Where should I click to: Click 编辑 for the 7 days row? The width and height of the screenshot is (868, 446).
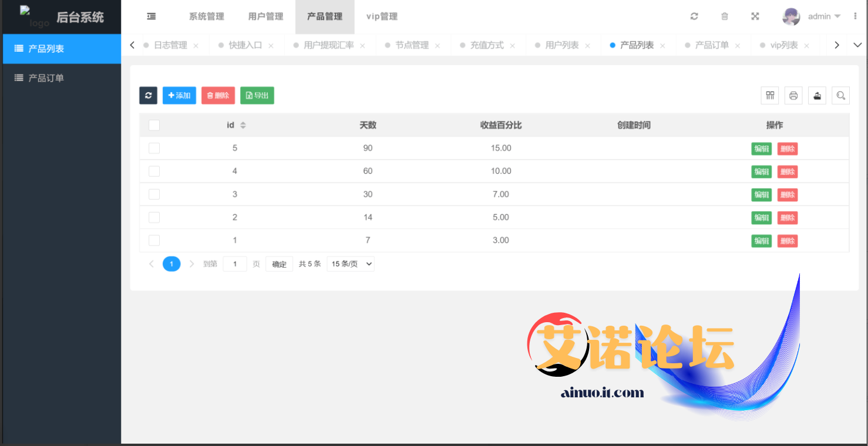(762, 241)
